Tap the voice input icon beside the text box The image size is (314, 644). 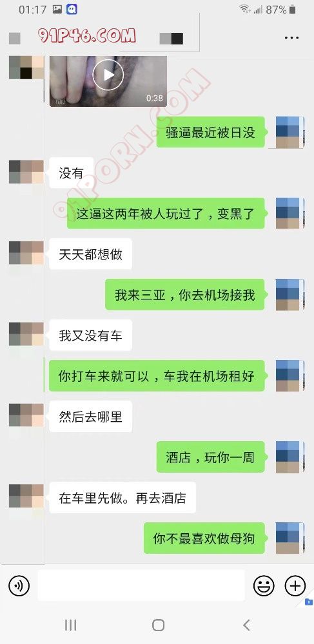click(x=19, y=585)
